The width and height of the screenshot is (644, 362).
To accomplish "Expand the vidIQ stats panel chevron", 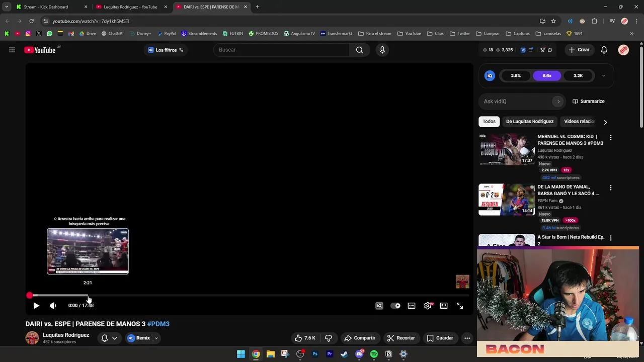I will 604,76.
